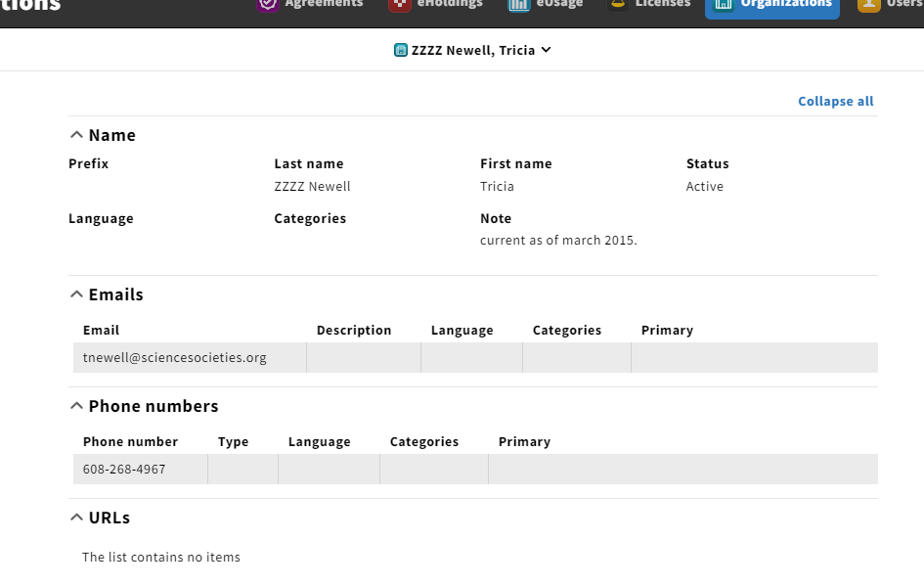Click the Note field label

coord(496,219)
